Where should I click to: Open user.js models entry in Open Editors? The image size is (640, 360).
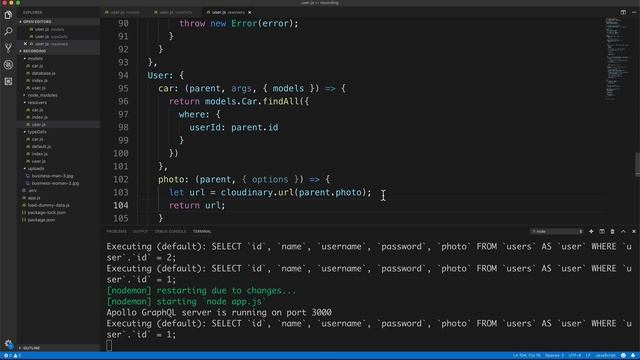click(49, 29)
